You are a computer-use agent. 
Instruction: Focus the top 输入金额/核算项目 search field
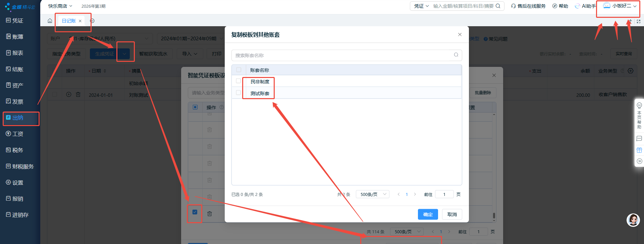click(x=463, y=6)
